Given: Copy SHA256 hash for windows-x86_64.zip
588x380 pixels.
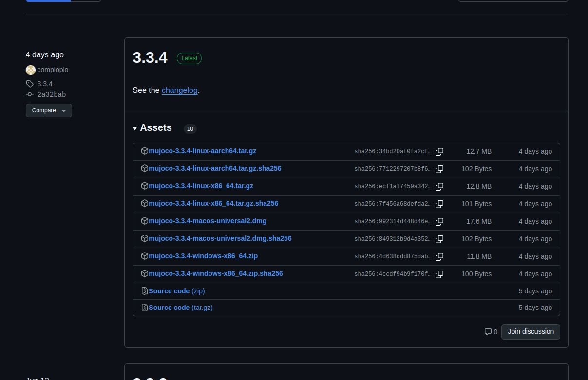Looking at the screenshot, I should 439,257.
